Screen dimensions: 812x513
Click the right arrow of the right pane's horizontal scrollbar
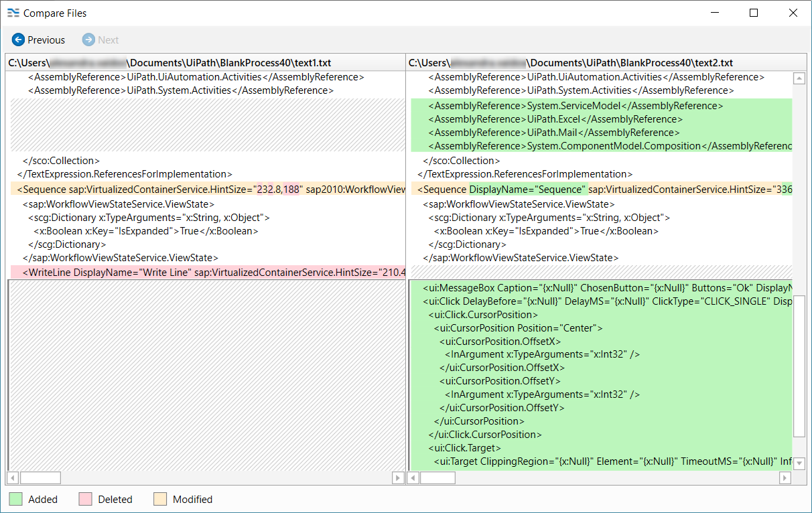[x=785, y=478]
